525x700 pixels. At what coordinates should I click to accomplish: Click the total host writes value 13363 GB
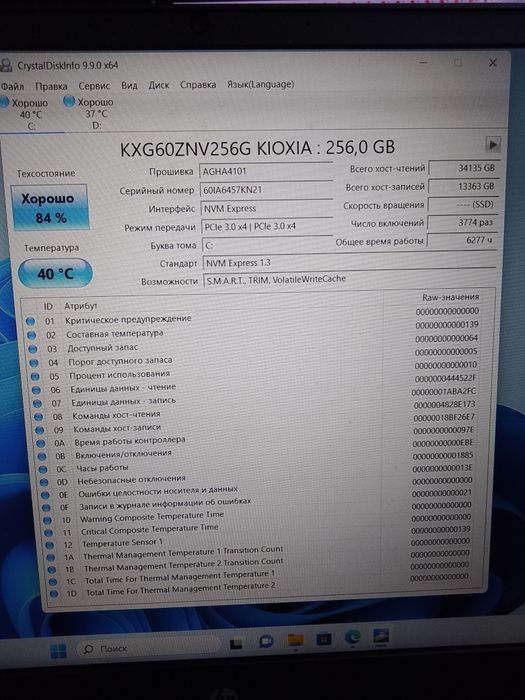tap(463, 186)
